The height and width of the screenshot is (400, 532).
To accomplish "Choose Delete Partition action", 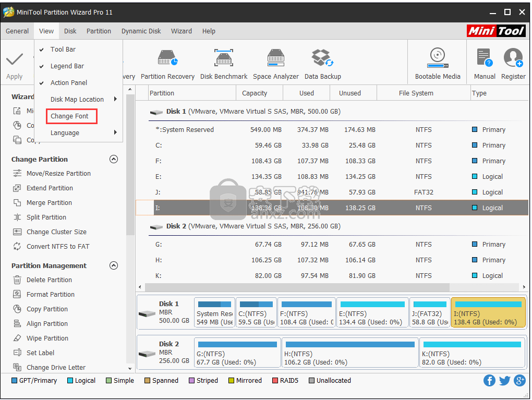I will coord(49,280).
